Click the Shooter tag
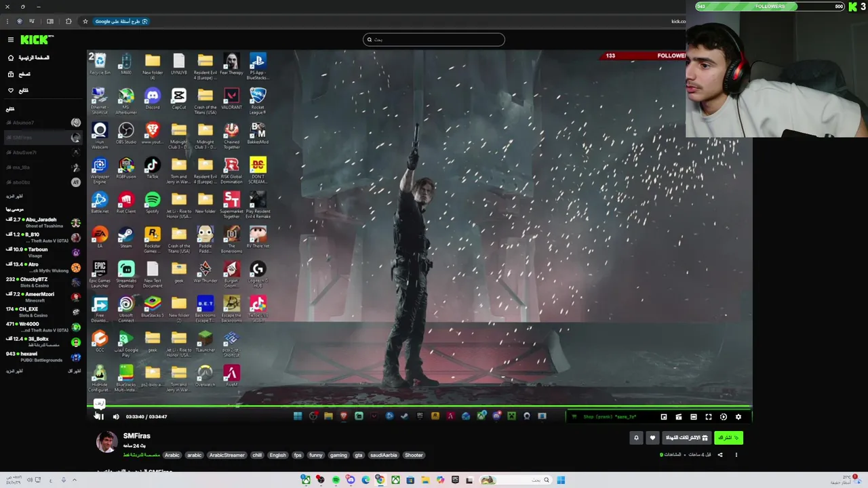The image size is (868, 488). [x=414, y=455]
